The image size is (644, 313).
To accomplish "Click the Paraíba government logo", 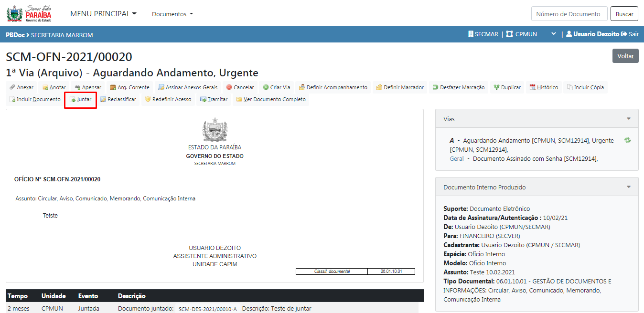I will click(x=29, y=13).
